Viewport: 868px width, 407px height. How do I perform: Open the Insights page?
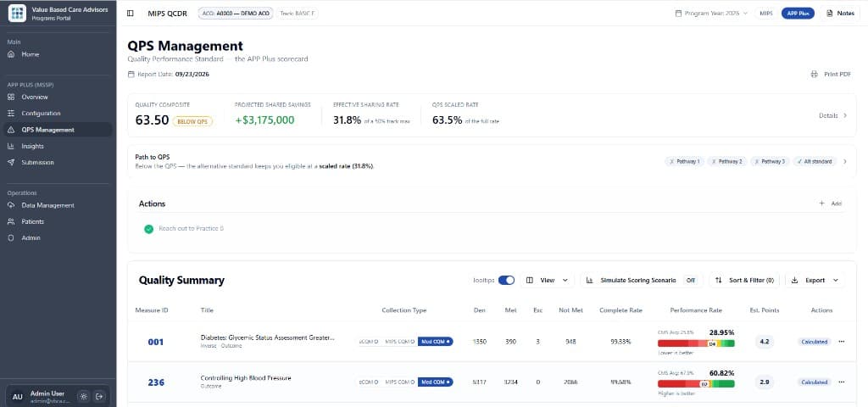coord(58,146)
